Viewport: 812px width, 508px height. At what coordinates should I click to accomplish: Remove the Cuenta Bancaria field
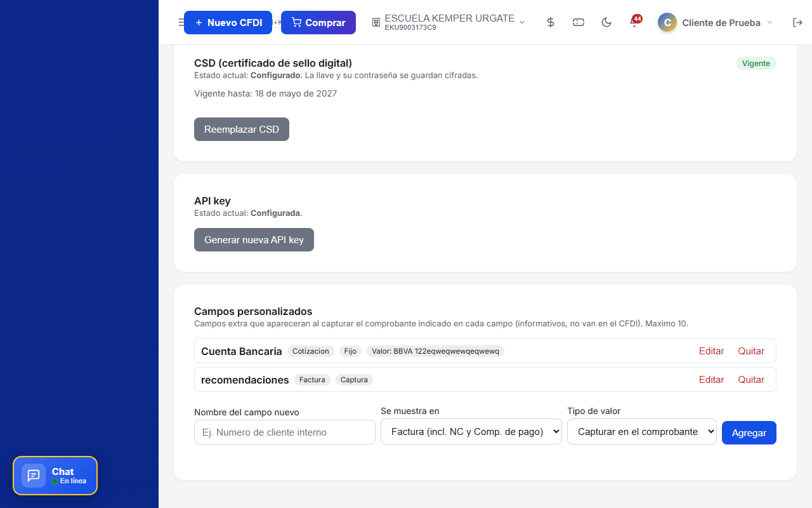point(751,351)
